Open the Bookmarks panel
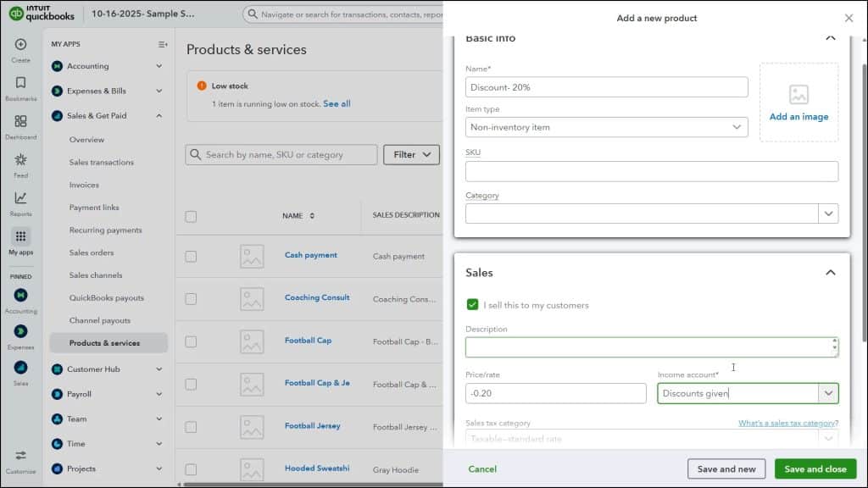The height and width of the screenshot is (488, 868). 19,81
